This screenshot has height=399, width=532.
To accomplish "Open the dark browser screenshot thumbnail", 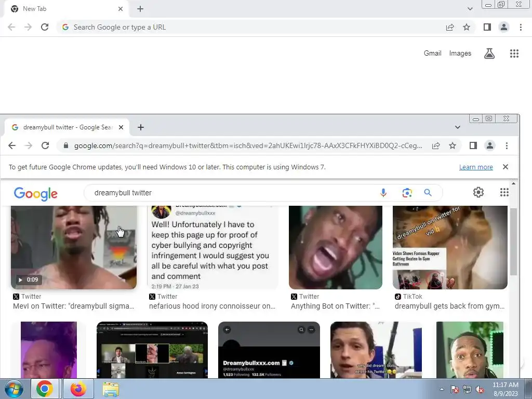I will point(152,350).
